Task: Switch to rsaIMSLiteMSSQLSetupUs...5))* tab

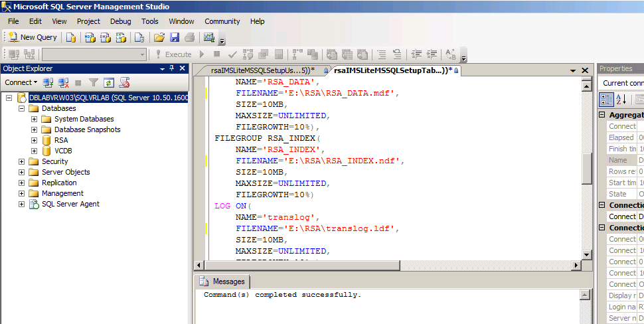Action: click(264, 70)
